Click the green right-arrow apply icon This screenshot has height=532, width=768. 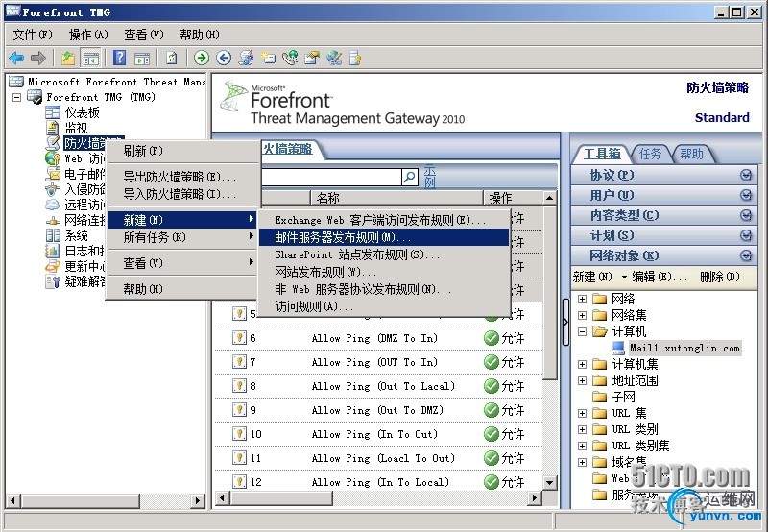[x=202, y=59]
